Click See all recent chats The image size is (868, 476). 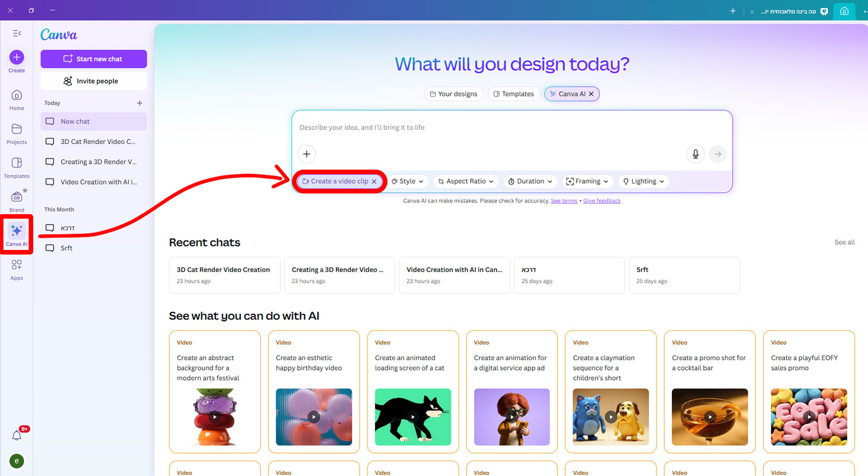click(x=844, y=243)
